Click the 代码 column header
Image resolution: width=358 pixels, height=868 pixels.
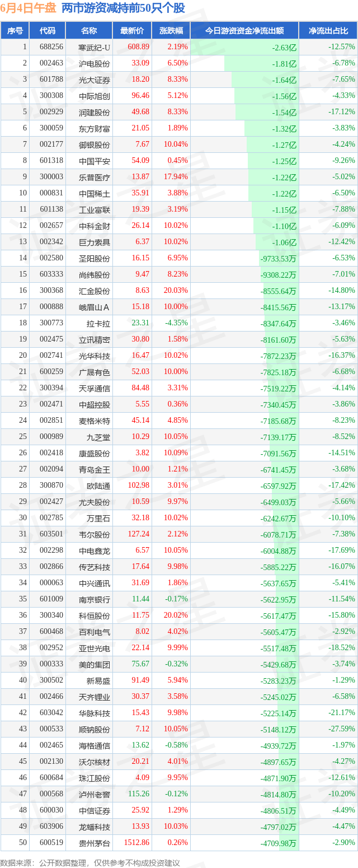(x=48, y=31)
